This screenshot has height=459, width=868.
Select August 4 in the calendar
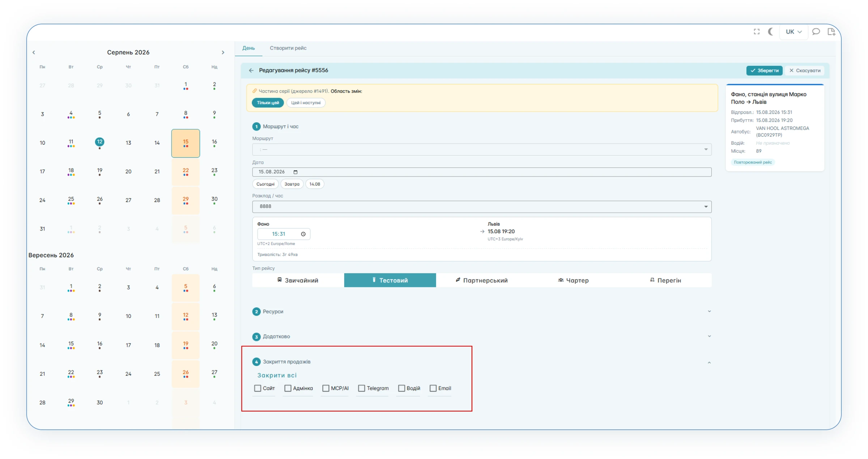click(x=71, y=114)
